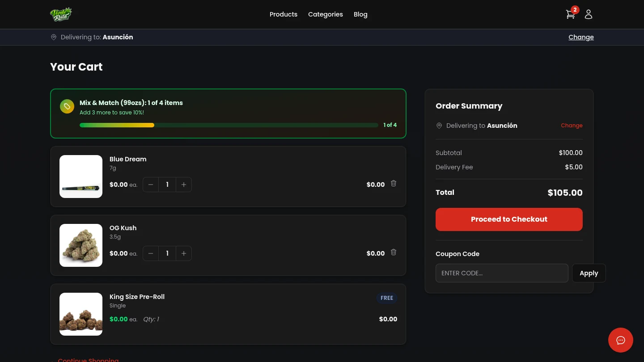Focus the coupon code entry field
This screenshot has width=644, height=362.
(502, 273)
